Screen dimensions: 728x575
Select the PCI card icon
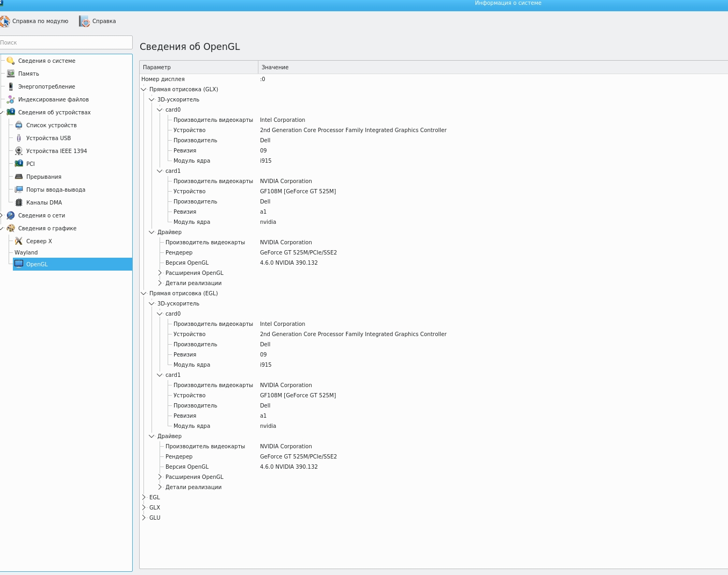19,164
